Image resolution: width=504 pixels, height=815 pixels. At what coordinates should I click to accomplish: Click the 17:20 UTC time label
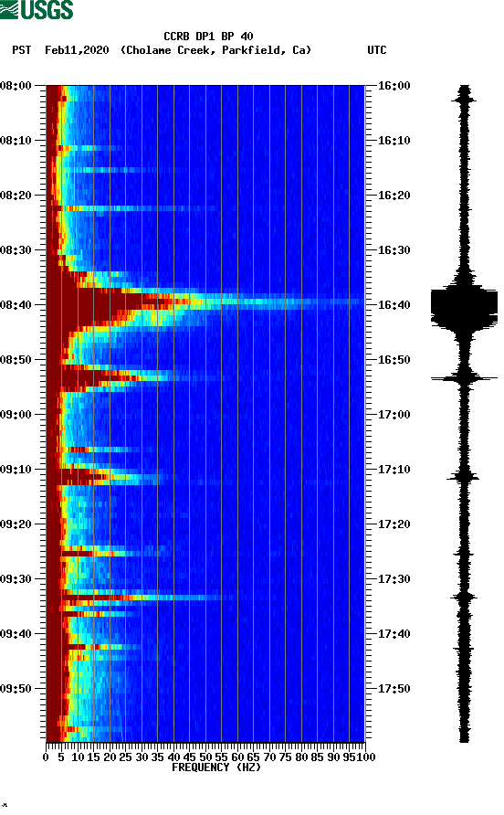pyautogui.click(x=394, y=524)
